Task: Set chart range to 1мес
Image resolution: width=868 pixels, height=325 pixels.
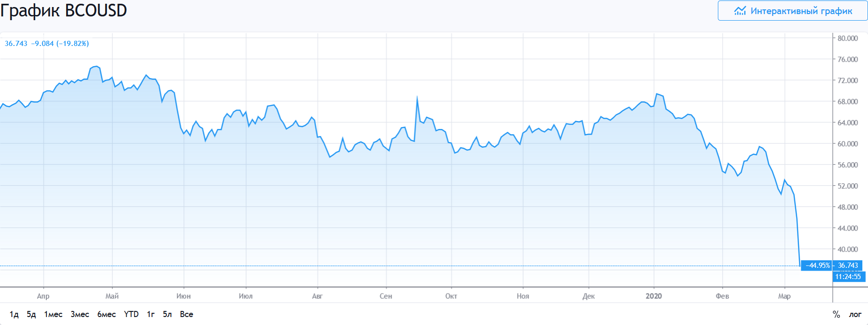Action: [53, 314]
